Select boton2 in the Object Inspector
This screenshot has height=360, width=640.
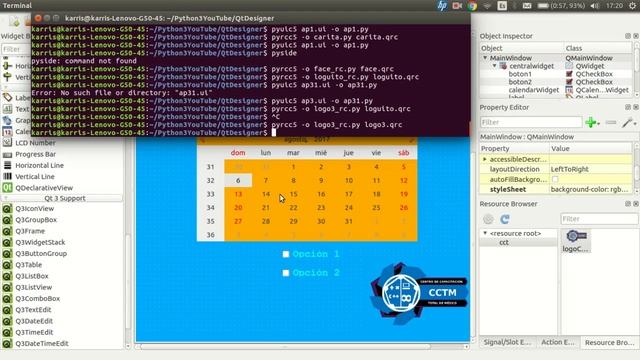(520, 82)
